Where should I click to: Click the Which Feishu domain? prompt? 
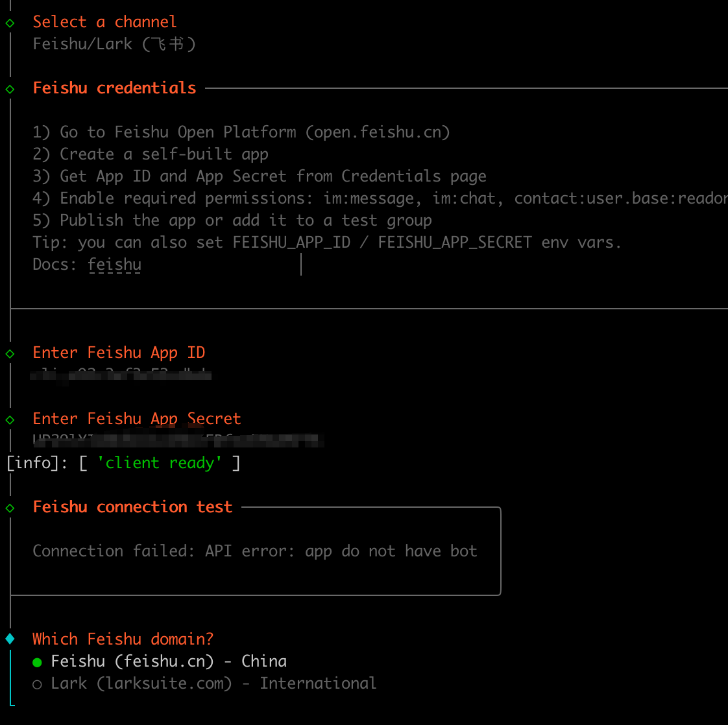click(123, 639)
